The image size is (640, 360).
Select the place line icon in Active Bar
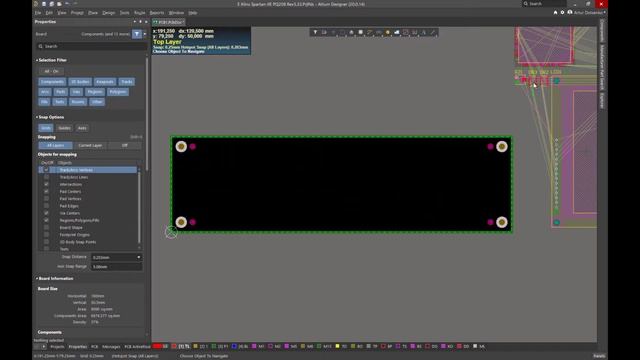pyautogui.click(x=433, y=32)
